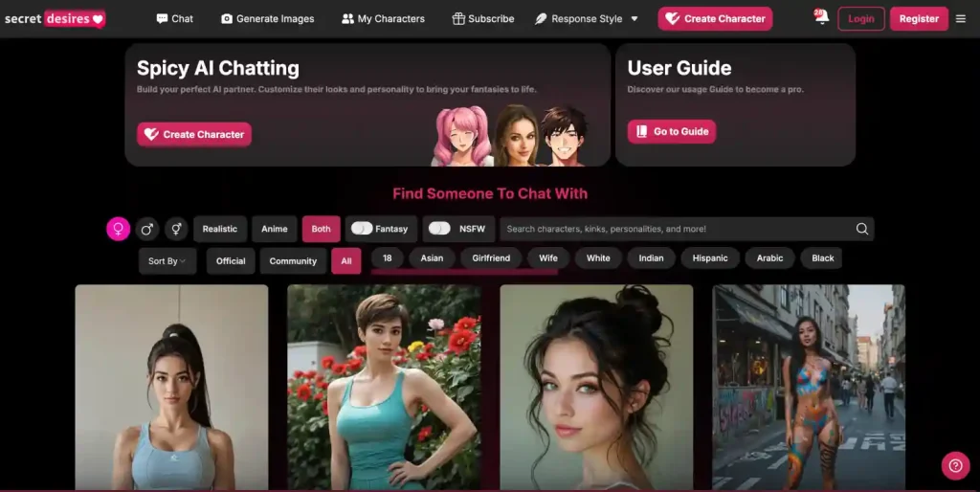Click the search magnifier icon

click(861, 229)
